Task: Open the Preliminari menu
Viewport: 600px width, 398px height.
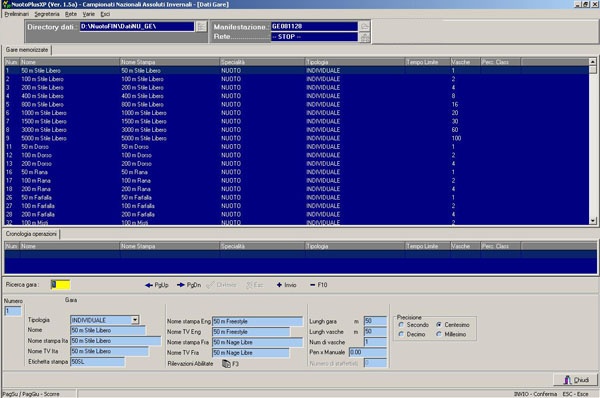Action: [x=16, y=14]
